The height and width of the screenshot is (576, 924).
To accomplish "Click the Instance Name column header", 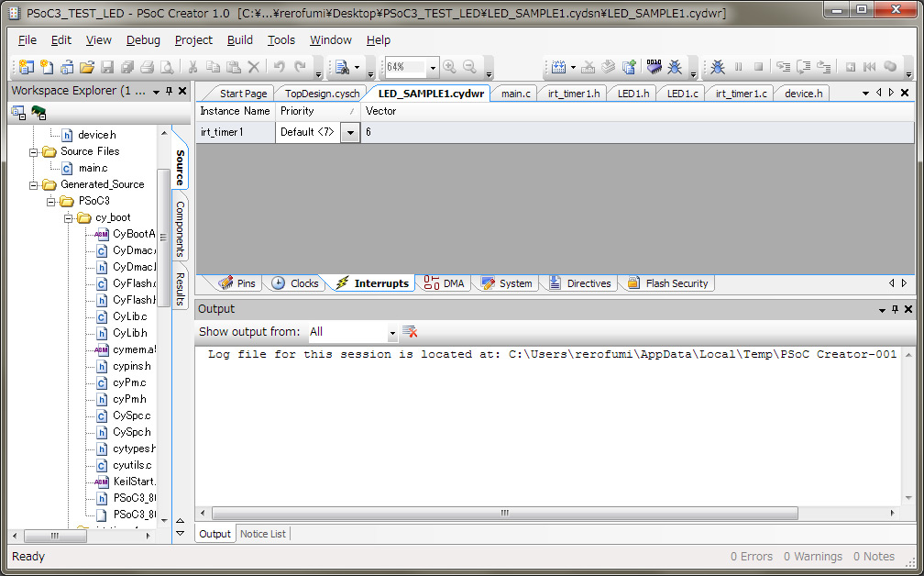I will pos(235,111).
